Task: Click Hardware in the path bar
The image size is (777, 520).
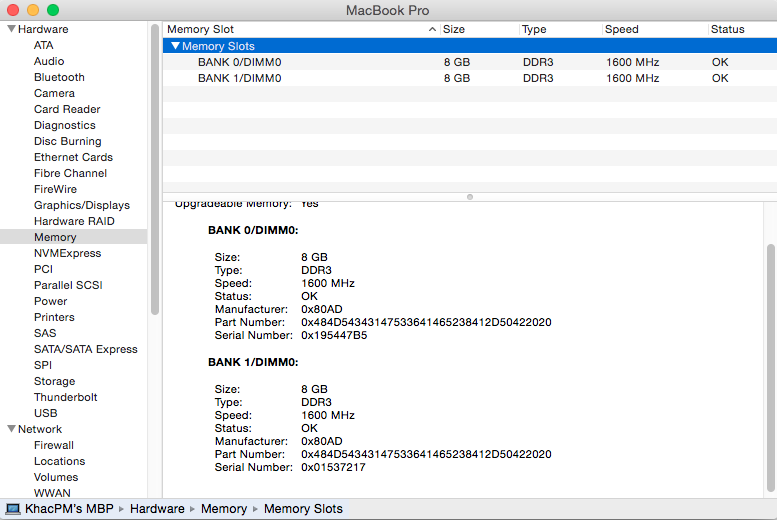Action: pos(157,509)
